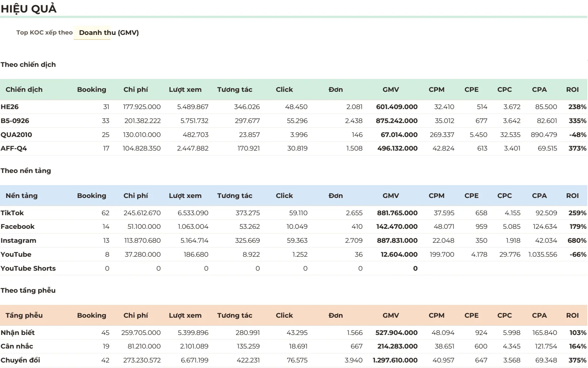Select HE26's click count 48.450

point(296,107)
